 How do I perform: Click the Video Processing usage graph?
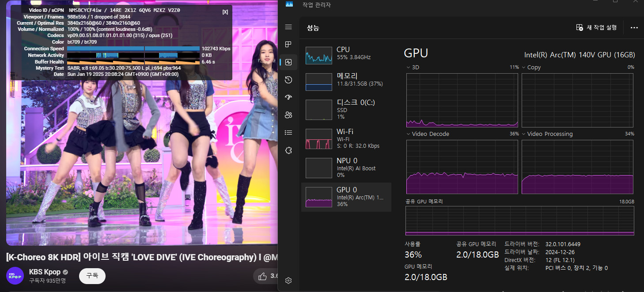click(x=577, y=167)
